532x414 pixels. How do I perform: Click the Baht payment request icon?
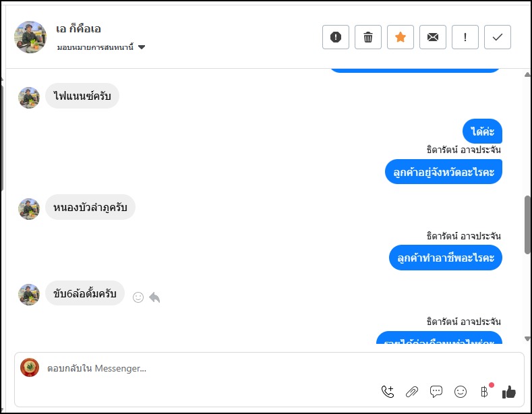click(484, 391)
